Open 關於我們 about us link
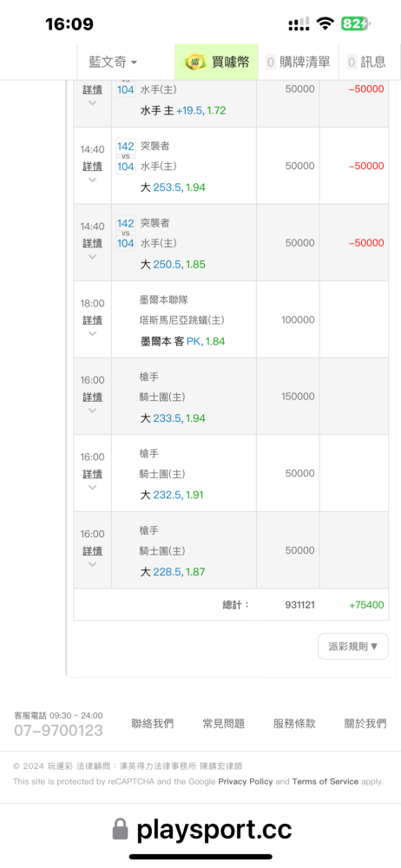The image size is (401, 868). click(x=365, y=724)
